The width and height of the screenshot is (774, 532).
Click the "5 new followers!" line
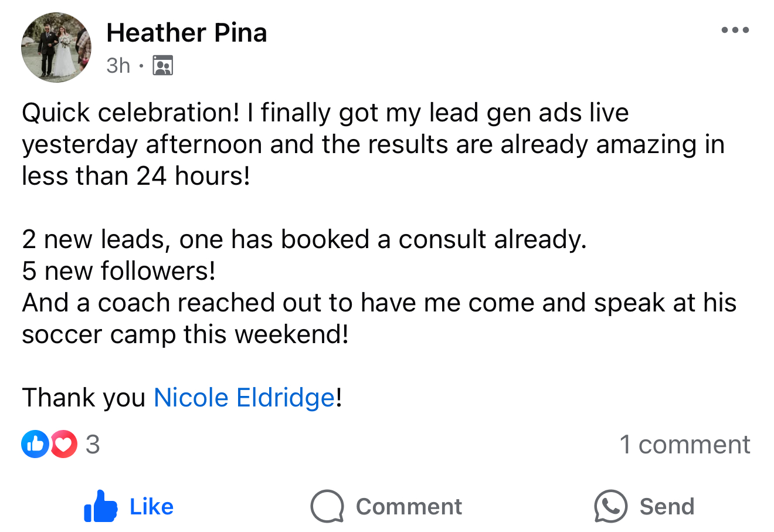tap(118, 271)
